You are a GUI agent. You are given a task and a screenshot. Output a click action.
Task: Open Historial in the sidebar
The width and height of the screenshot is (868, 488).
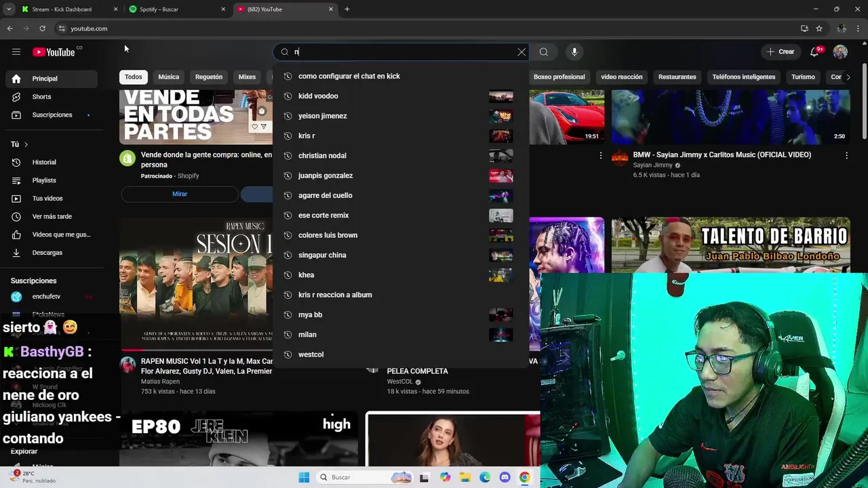coord(51,163)
